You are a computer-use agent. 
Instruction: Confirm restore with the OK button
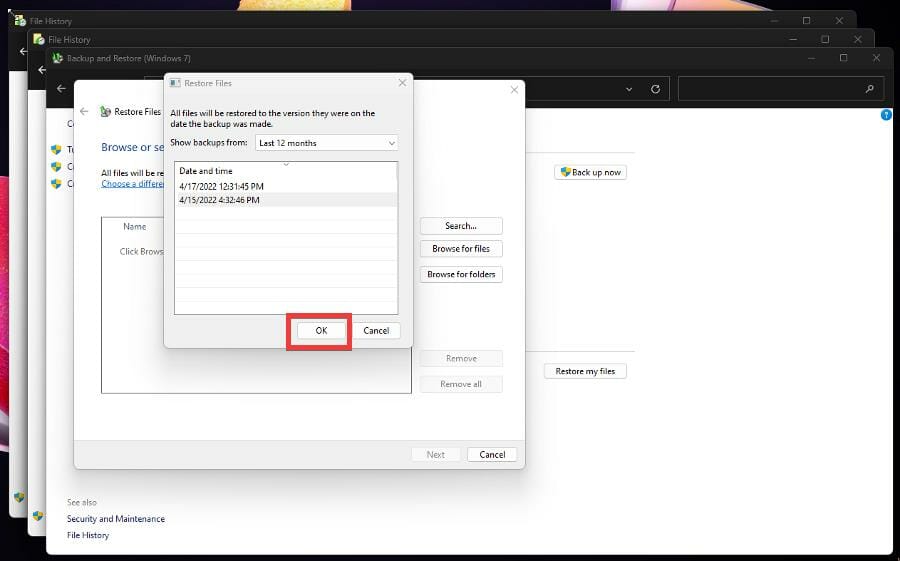321,331
